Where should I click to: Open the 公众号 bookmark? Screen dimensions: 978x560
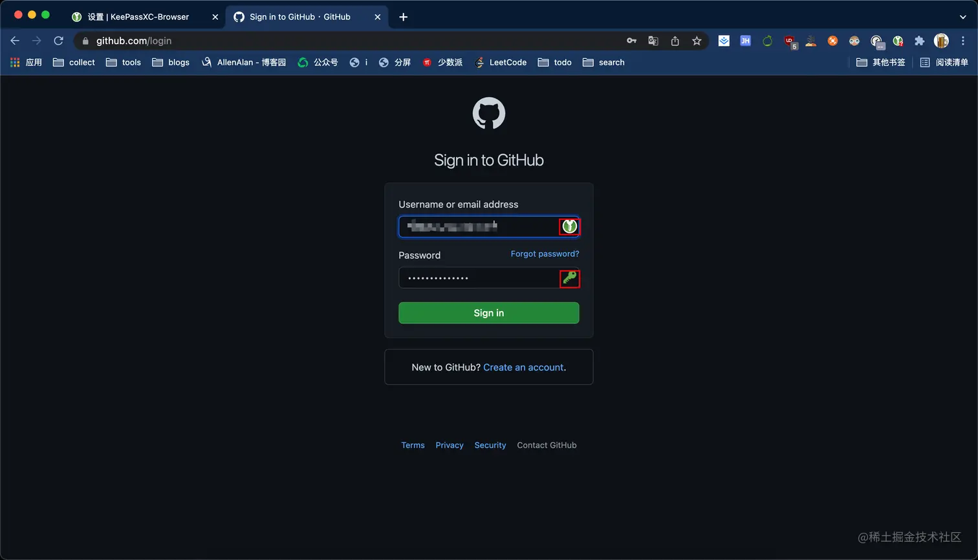[x=318, y=63]
